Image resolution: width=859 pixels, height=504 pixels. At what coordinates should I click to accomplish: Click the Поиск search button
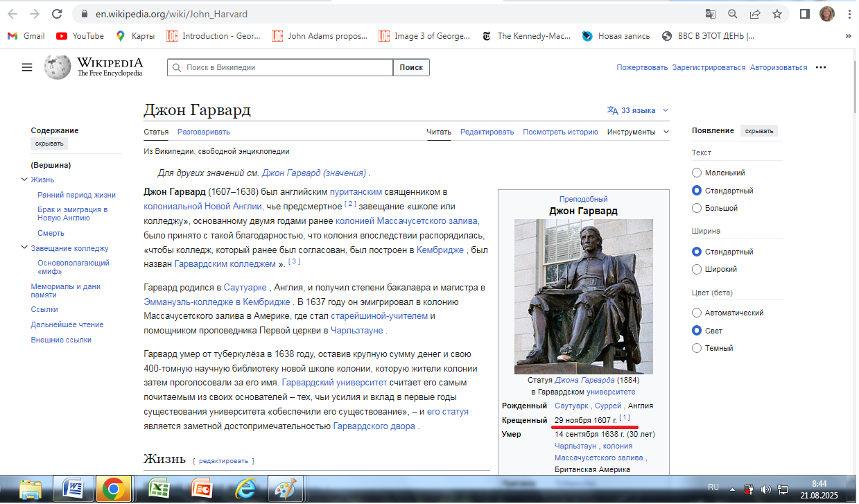pos(411,67)
